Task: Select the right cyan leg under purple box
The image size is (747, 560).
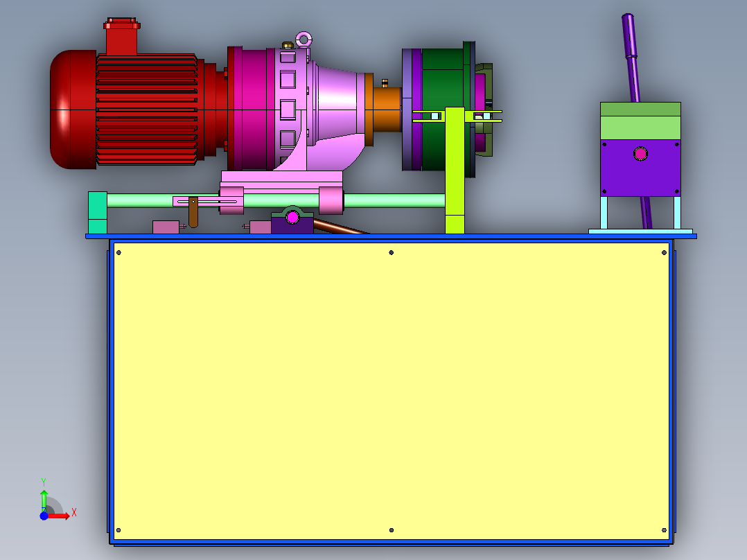Action: pyautogui.click(x=677, y=213)
